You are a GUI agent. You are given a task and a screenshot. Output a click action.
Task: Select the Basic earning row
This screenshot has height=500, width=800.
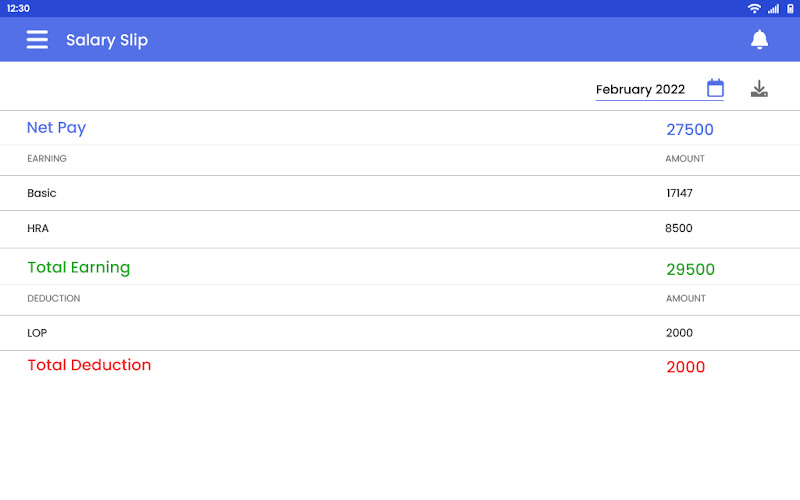pos(42,193)
